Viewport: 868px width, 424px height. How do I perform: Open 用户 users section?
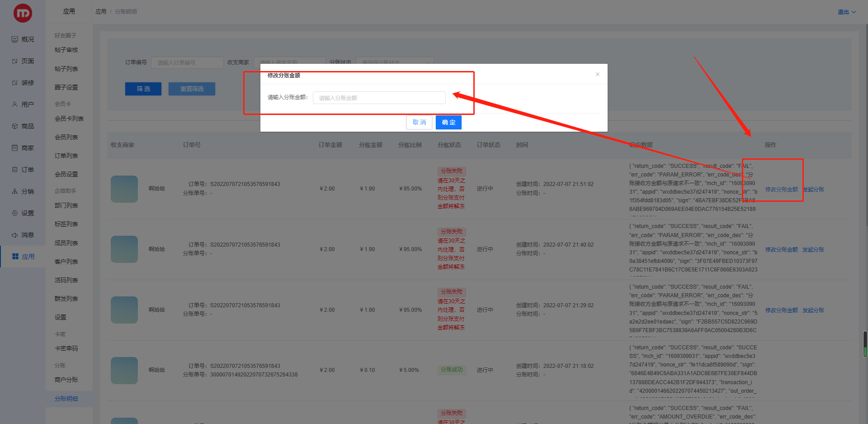(23, 105)
